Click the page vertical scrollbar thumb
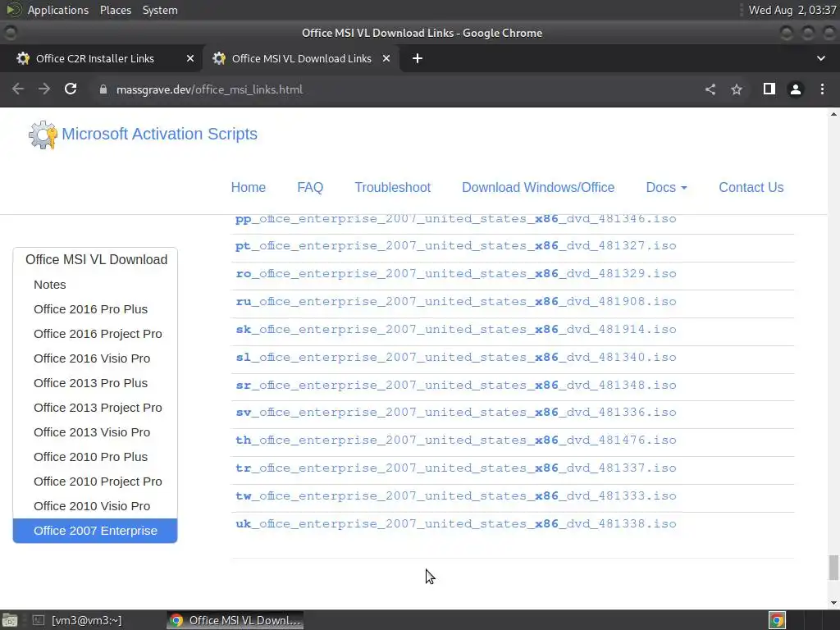This screenshot has height=630, width=840. tap(833, 568)
